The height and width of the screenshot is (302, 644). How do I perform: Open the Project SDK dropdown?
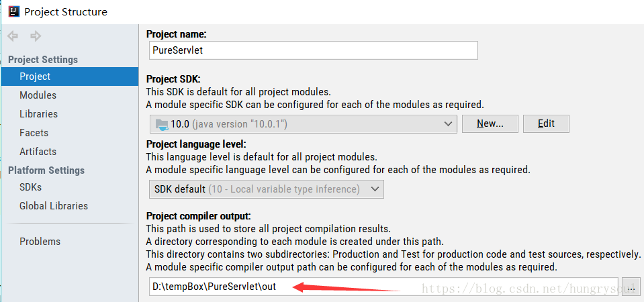pyautogui.click(x=303, y=124)
